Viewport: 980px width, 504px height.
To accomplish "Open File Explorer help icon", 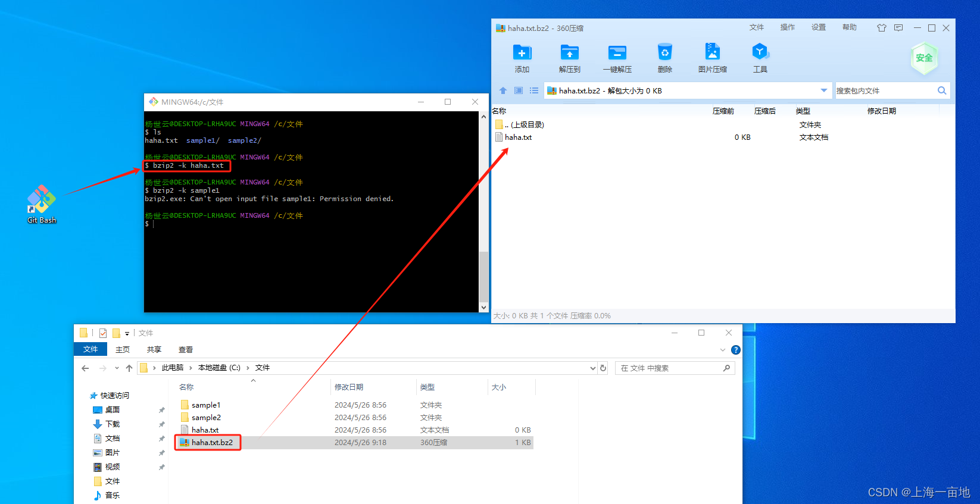I will coord(736,350).
